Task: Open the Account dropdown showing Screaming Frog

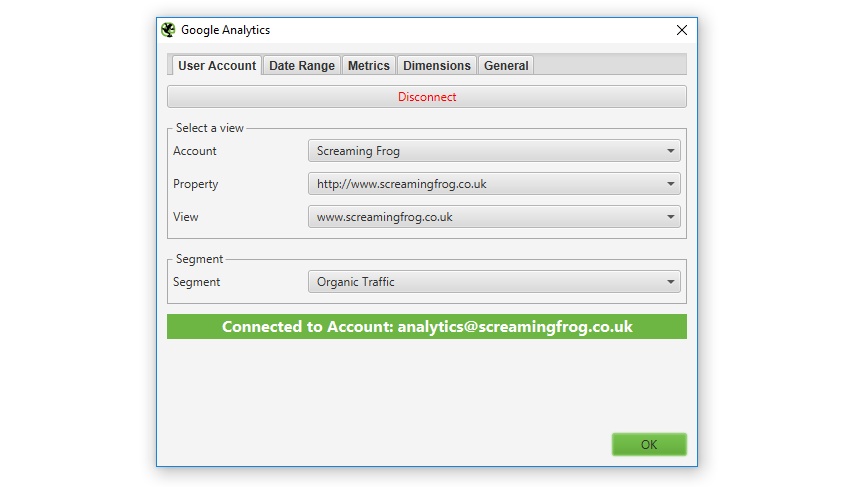Action: (x=494, y=151)
